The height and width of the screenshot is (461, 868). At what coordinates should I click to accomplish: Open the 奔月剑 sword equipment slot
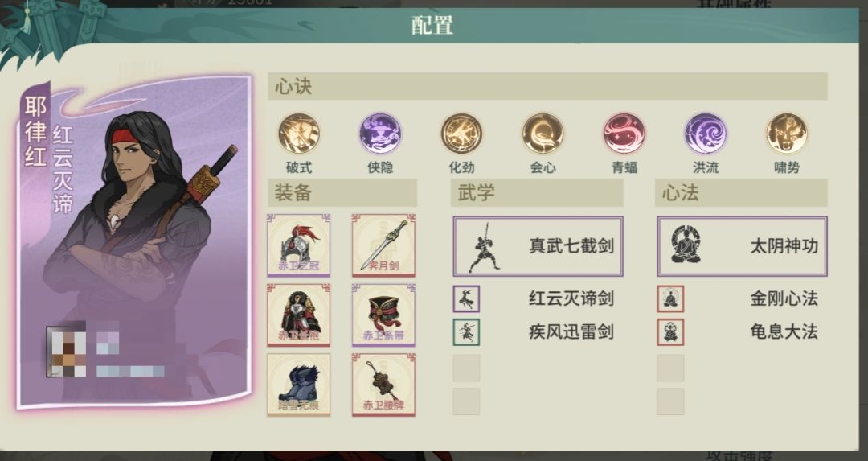pyautogui.click(x=383, y=245)
